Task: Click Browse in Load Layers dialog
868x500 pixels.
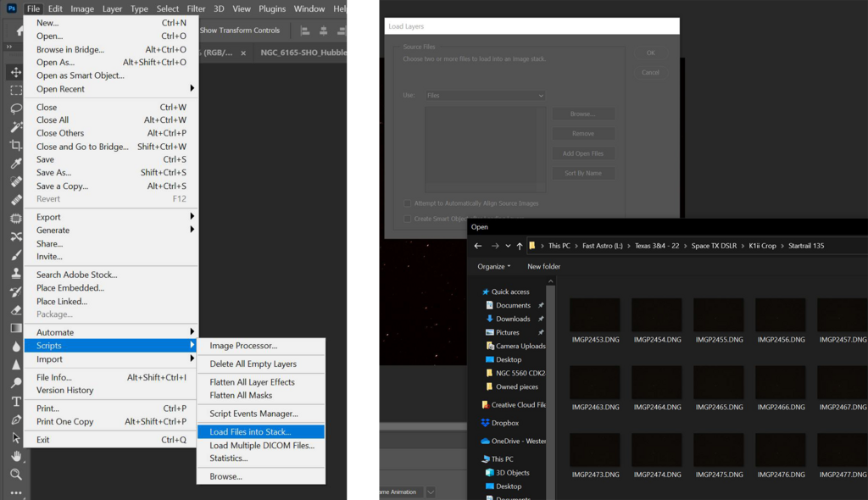Action: [583, 114]
